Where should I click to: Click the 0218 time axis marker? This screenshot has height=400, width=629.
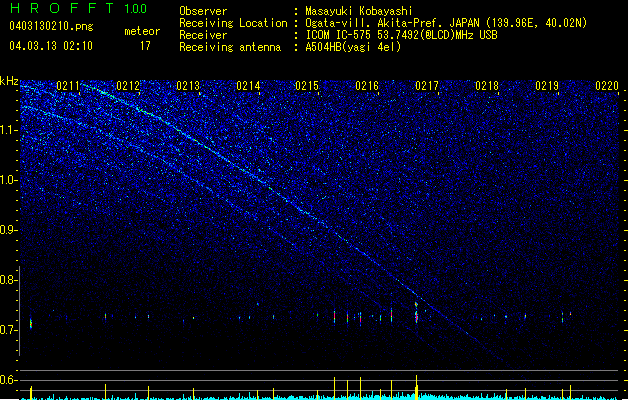point(487,86)
